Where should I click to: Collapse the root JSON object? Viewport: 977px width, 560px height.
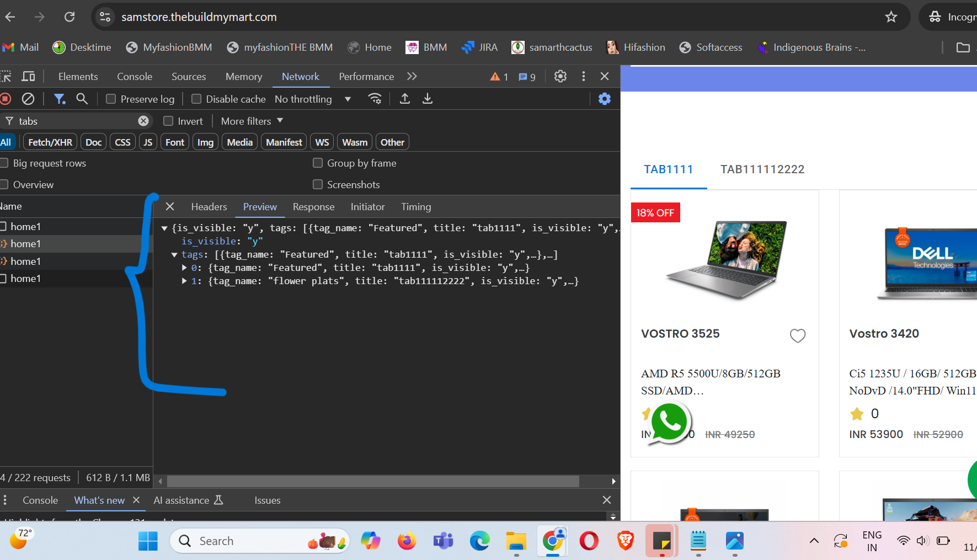click(x=164, y=228)
